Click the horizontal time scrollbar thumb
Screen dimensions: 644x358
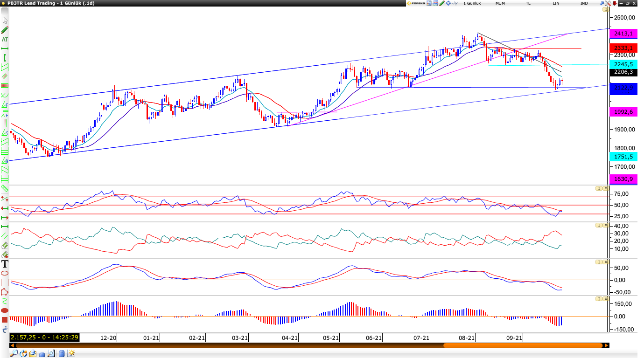point(523,345)
